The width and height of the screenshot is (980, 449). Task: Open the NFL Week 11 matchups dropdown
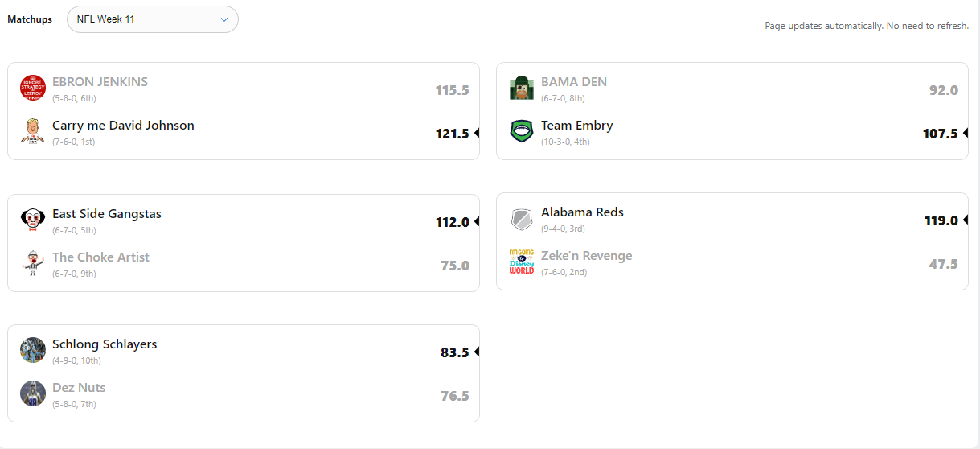click(x=153, y=19)
